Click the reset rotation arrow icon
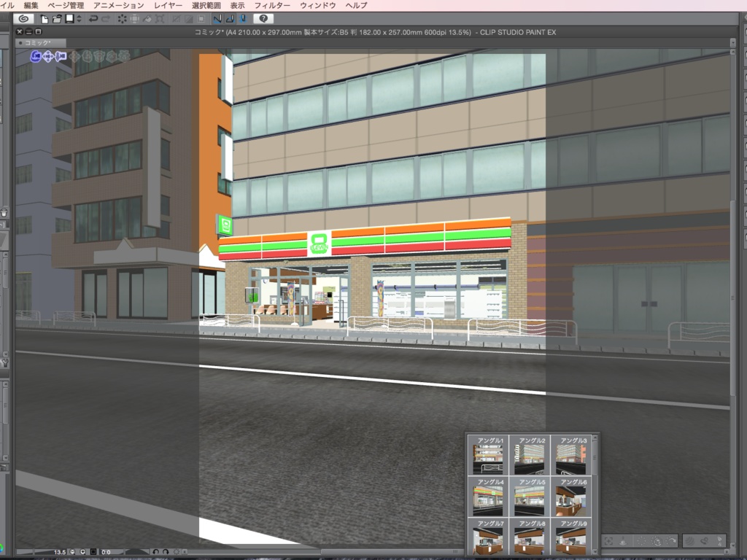The height and width of the screenshot is (560, 747). [671, 541]
